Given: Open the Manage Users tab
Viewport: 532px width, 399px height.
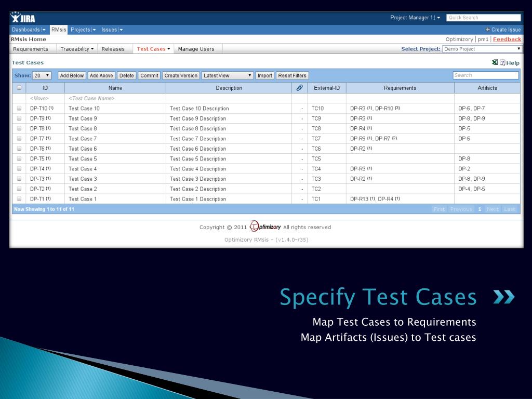Looking at the screenshot, I should tap(196, 49).
